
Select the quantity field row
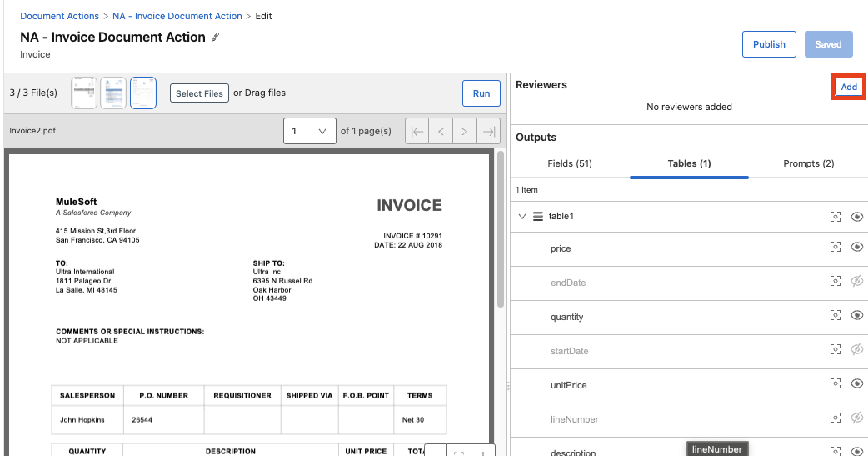[x=689, y=318]
